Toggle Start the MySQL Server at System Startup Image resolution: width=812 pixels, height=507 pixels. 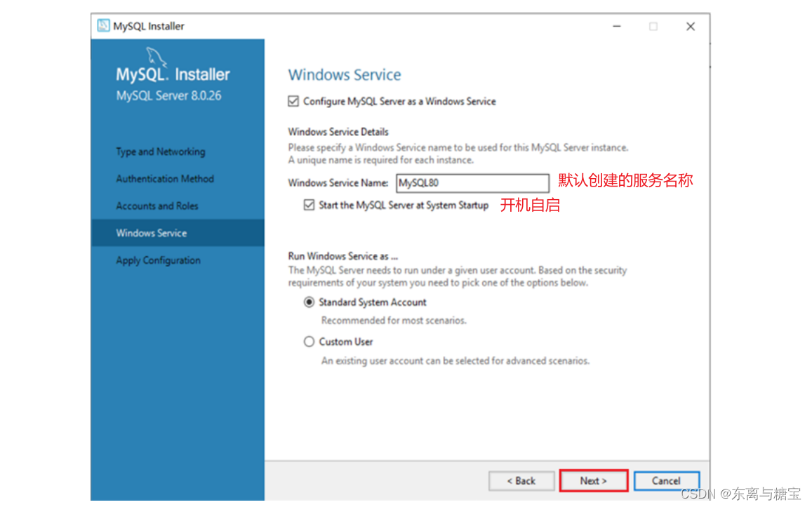310,205
